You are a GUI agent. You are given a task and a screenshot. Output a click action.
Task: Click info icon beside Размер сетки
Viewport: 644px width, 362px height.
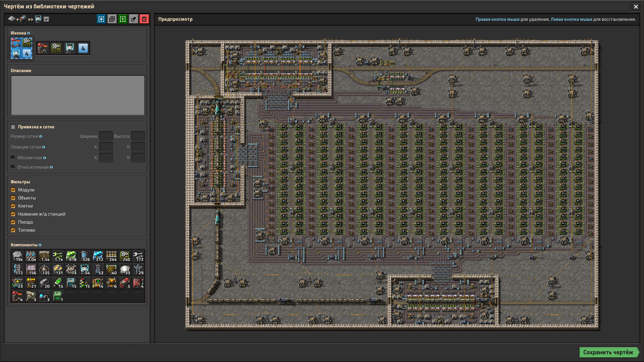tap(41, 136)
